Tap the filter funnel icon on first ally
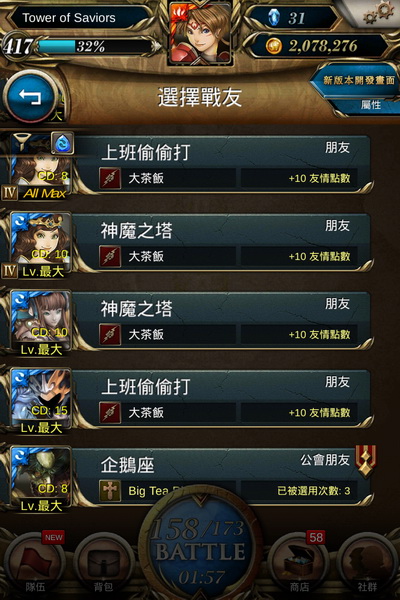The image size is (400, 600). (22, 141)
